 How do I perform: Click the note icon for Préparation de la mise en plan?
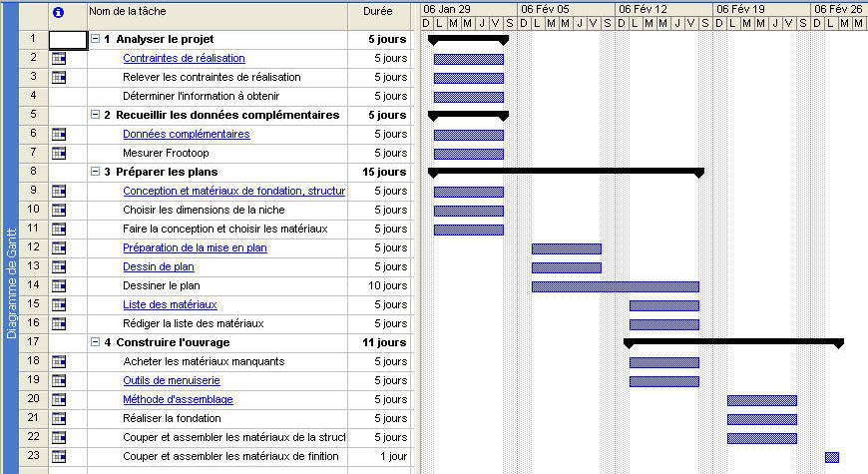point(59,247)
